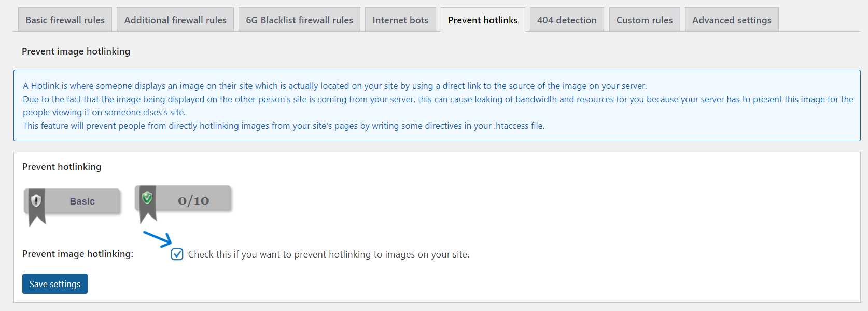Click the blue arrow pointing at checkbox
Viewport: 868px width, 311px height.
click(x=158, y=238)
